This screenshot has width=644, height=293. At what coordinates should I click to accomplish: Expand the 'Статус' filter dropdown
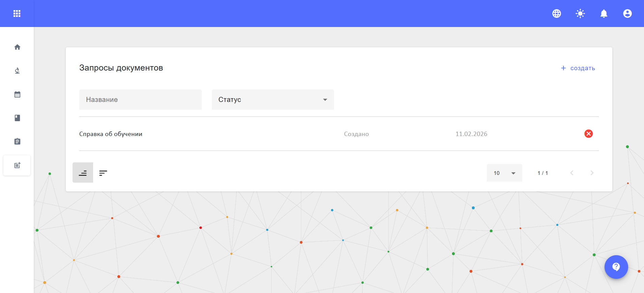[273, 100]
